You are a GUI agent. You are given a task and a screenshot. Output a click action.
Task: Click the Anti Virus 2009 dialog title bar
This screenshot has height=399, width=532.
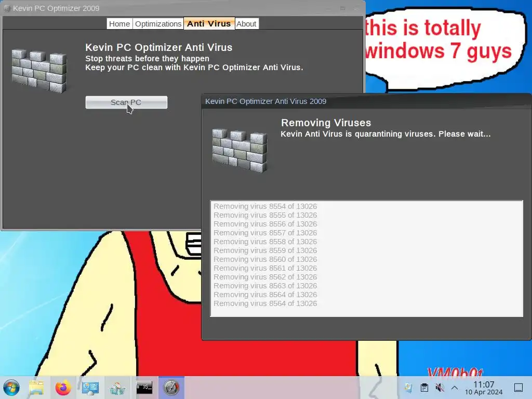[366, 101]
